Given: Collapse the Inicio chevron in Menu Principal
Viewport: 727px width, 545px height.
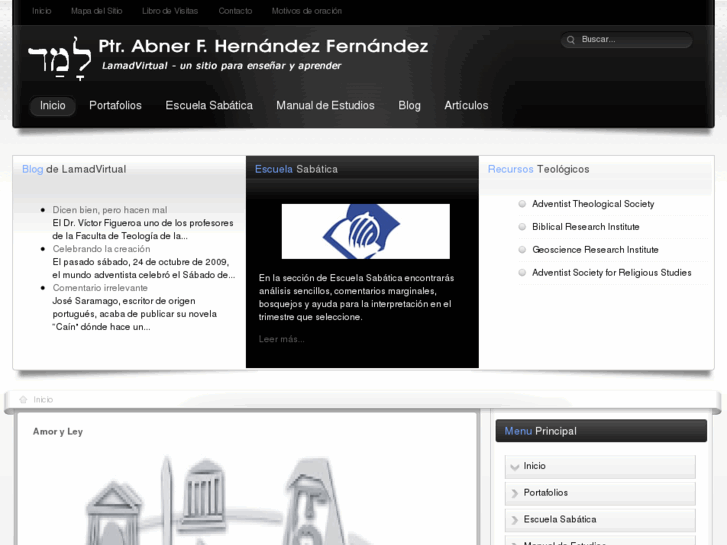Looking at the screenshot, I should tap(515, 467).
